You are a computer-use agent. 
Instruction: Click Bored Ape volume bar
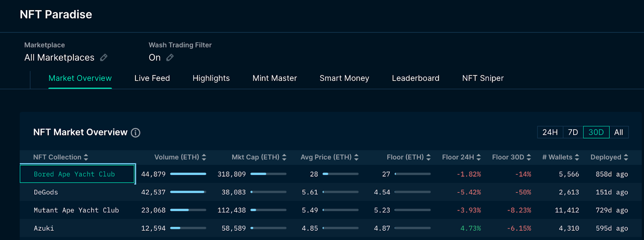(188, 174)
